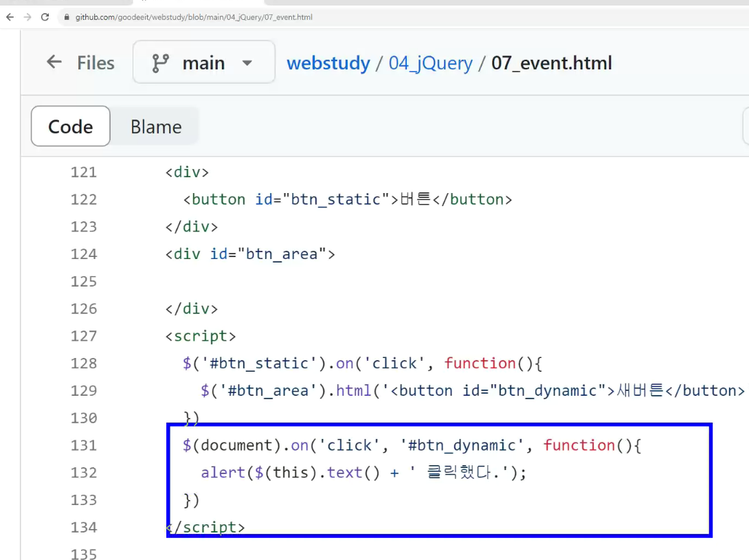This screenshot has width=749, height=560.
Task: Click the div id="btn_area" code line
Action: 250,254
